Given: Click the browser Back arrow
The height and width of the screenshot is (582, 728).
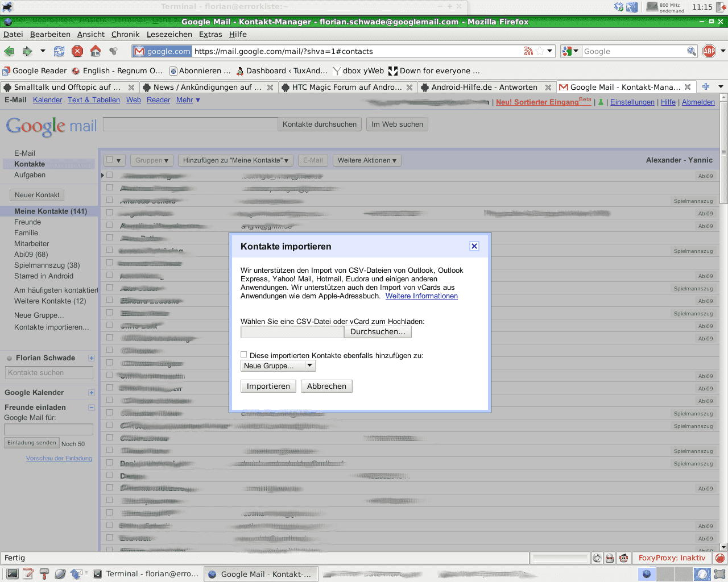Looking at the screenshot, I should coord(9,51).
